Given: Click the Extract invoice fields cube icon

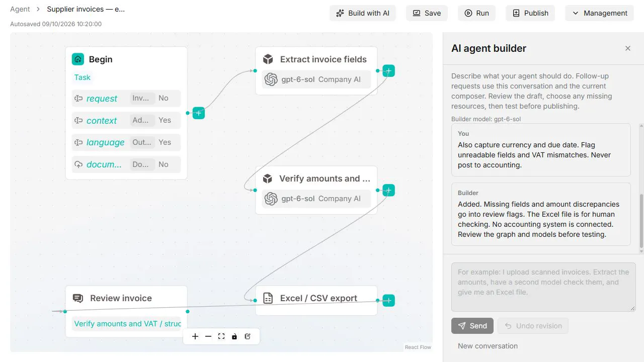Looking at the screenshot, I should click(x=268, y=59).
